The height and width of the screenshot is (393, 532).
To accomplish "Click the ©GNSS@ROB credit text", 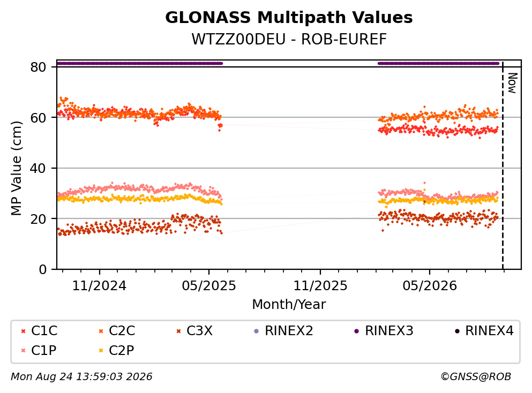I will (x=475, y=376).
